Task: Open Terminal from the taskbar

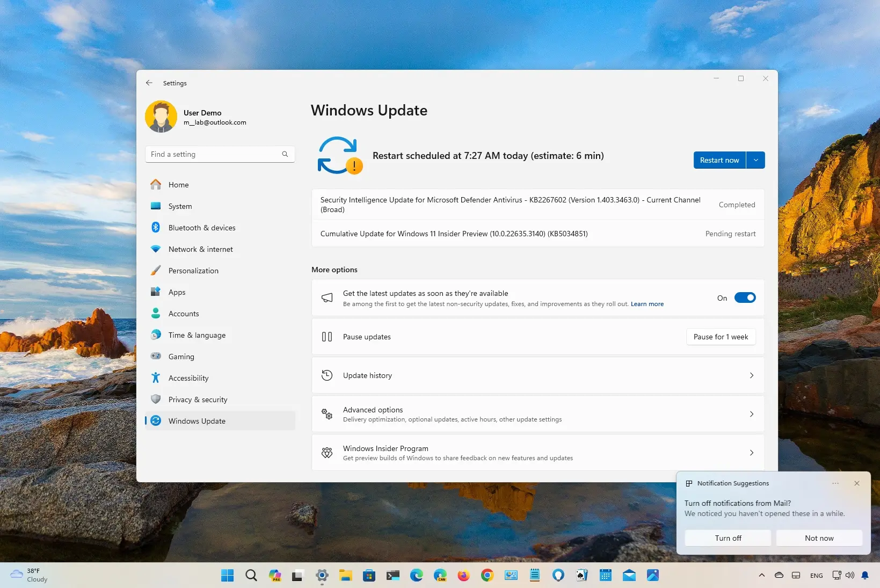Action: click(392, 575)
